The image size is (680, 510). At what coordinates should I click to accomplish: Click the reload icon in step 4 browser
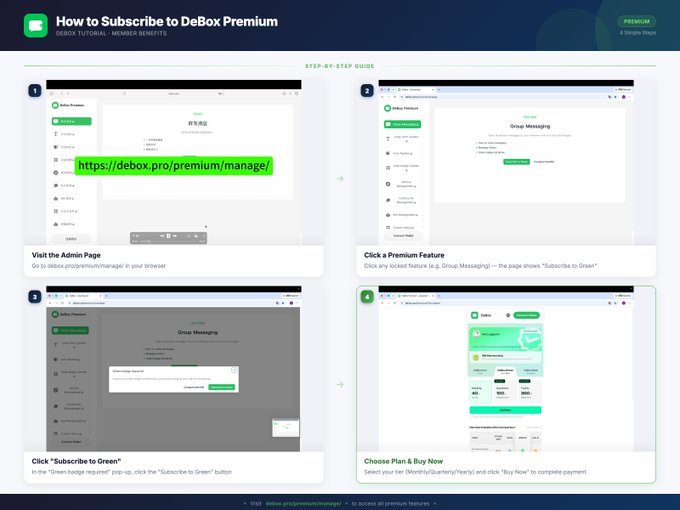(x=395, y=303)
